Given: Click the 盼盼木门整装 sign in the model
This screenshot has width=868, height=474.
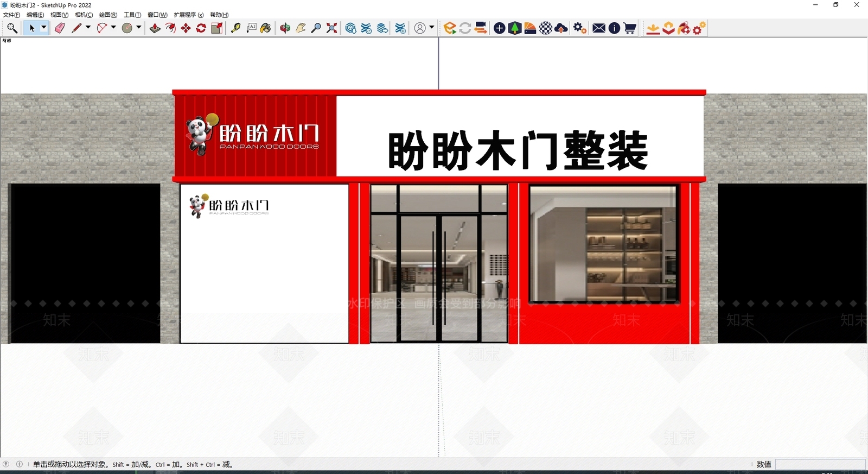Looking at the screenshot, I should pyautogui.click(x=518, y=150).
